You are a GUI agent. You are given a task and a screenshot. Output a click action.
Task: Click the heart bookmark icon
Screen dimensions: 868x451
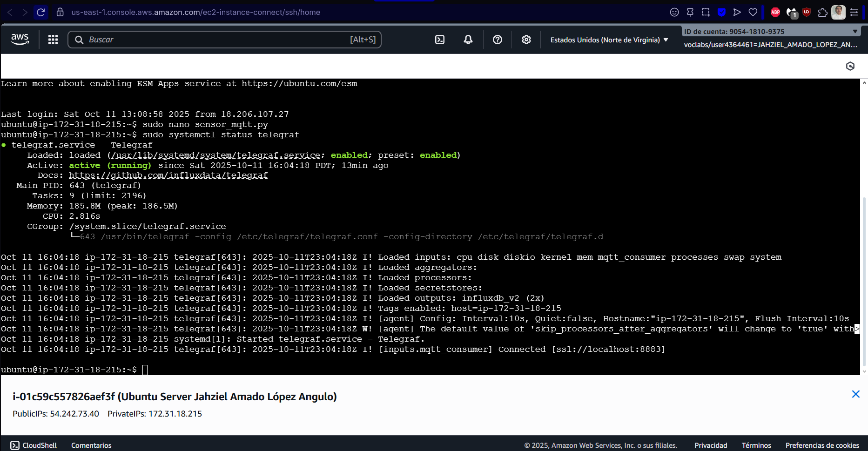(753, 12)
